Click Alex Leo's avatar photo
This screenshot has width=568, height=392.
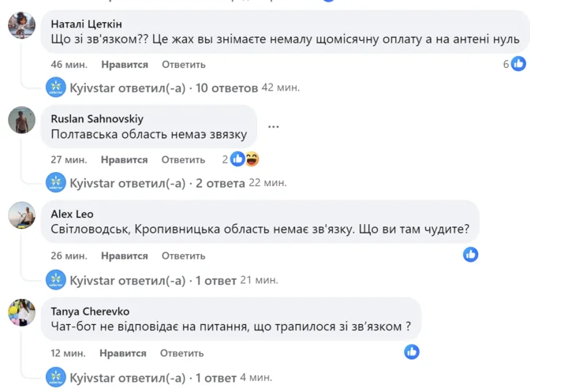click(21, 215)
